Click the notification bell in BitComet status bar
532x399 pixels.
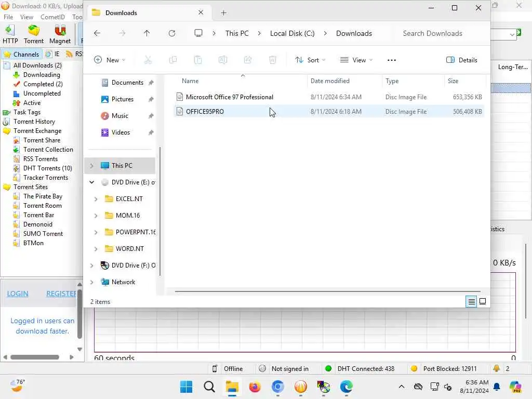[x=496, y=368]
